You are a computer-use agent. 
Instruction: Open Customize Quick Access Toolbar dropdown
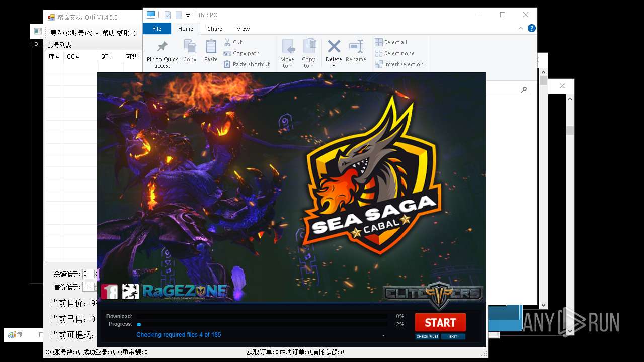click(x=188, y=16)
